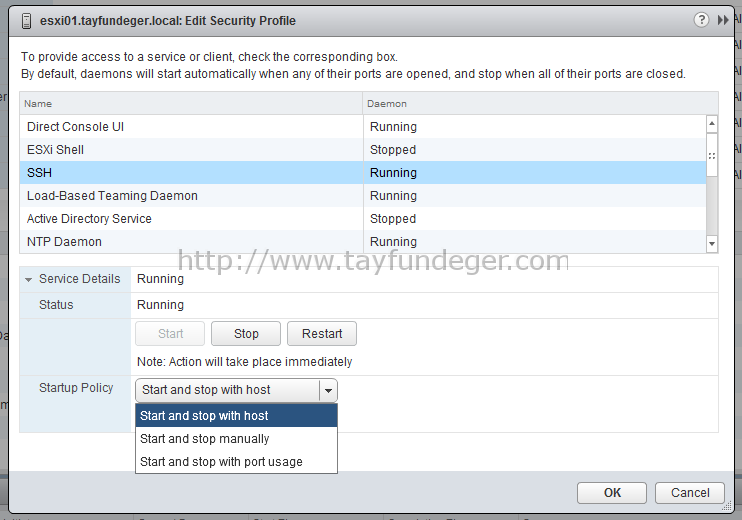Click the resize grip at dialog corner
Image resolution: width=742 pixels, height=520 pixels.
coord(726,506)
